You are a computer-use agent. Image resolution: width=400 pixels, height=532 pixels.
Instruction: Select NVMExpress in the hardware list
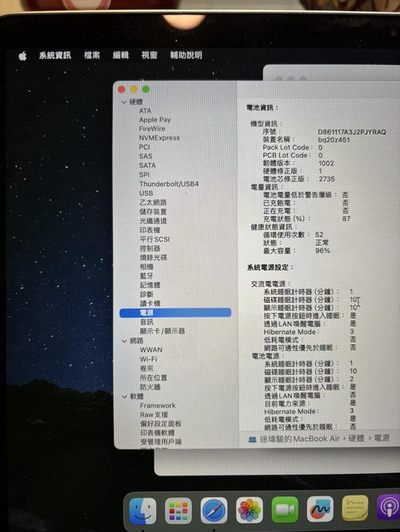coord(160,138)
